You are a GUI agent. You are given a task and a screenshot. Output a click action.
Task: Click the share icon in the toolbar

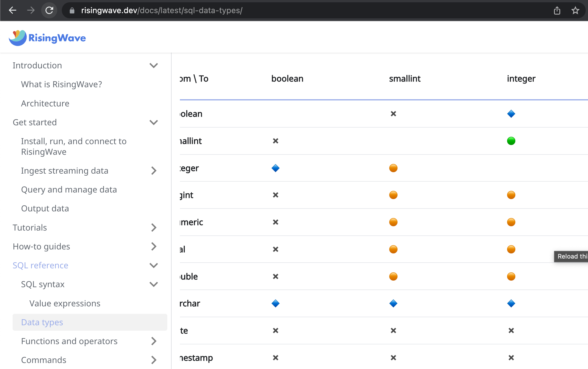point(557,10)
